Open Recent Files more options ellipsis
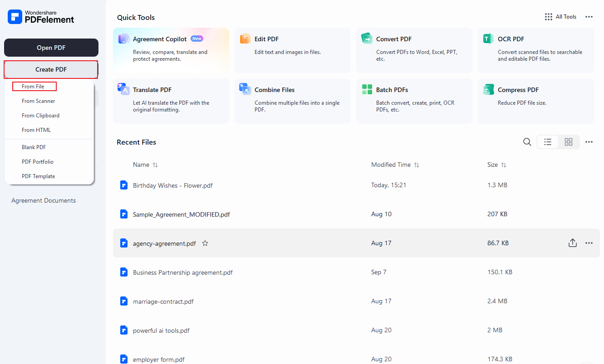Screen dimensions: 604x364 [589, 142]
